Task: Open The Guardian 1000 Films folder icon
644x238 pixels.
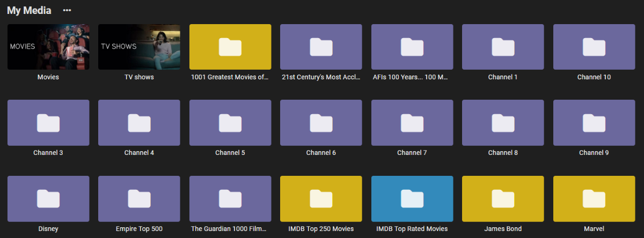Action: point(230,199)
